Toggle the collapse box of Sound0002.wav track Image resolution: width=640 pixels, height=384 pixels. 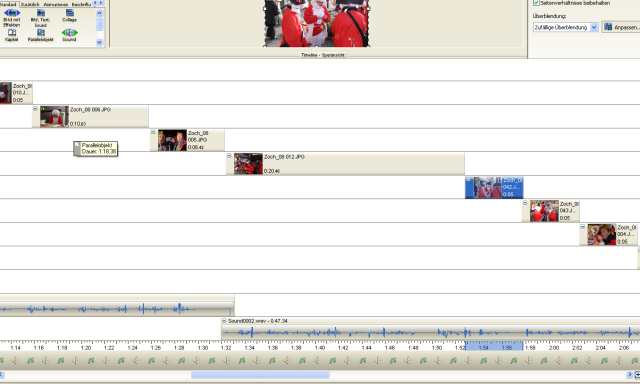coord(224,321)
